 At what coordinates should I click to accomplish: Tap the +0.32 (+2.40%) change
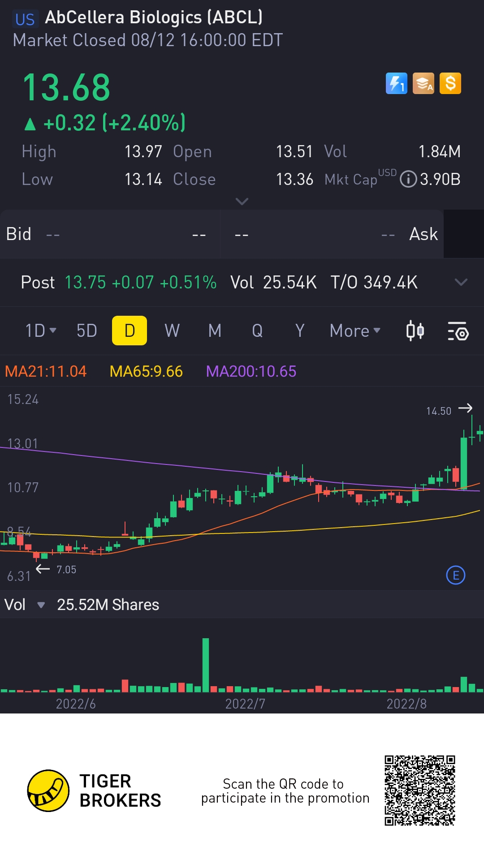[105, 123]
